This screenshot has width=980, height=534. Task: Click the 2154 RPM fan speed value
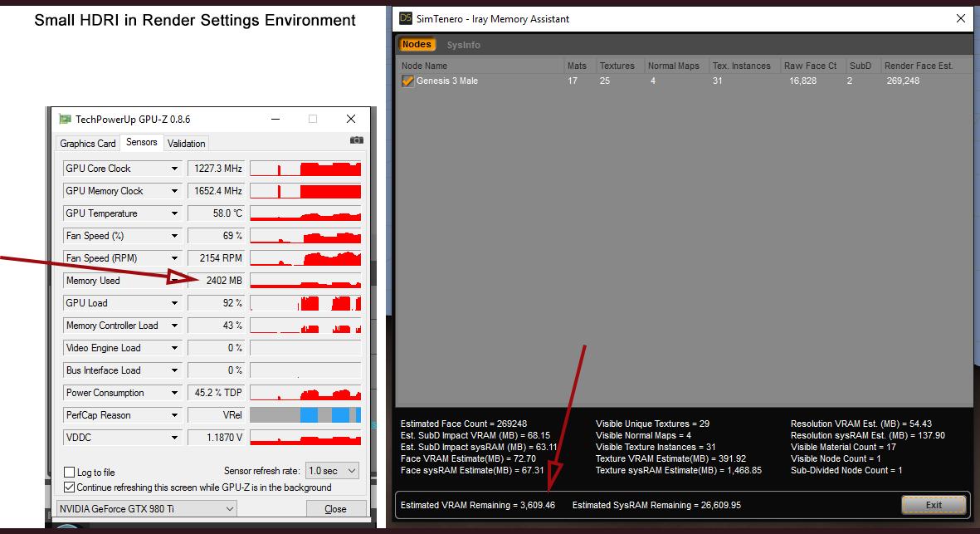(x=217, y=258)
